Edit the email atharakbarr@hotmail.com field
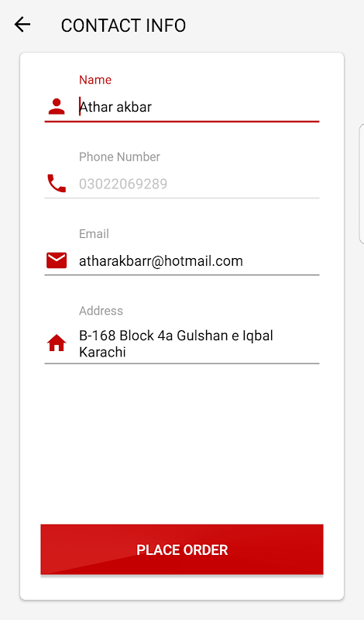 (199, 261)
